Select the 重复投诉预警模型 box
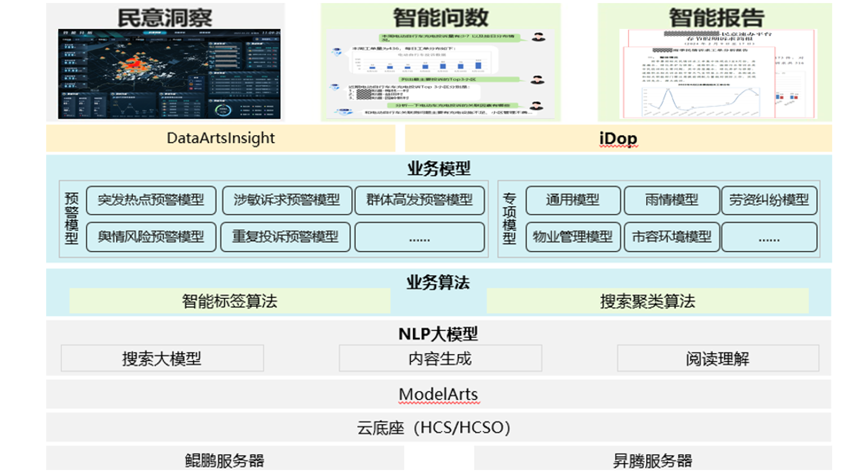 coord(285,237)
